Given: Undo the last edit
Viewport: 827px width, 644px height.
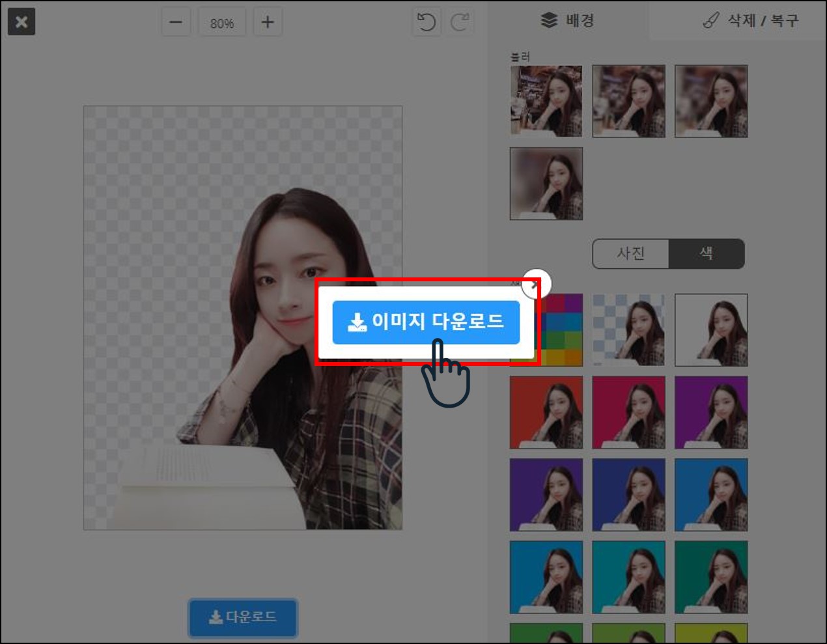Looking at the screenshot, I should 427,23.
